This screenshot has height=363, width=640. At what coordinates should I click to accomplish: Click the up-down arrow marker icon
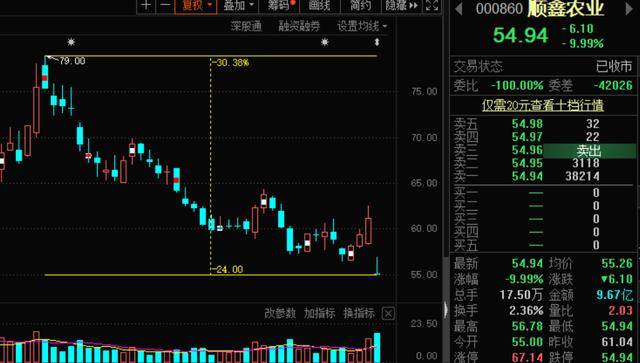tap(377, 42)
